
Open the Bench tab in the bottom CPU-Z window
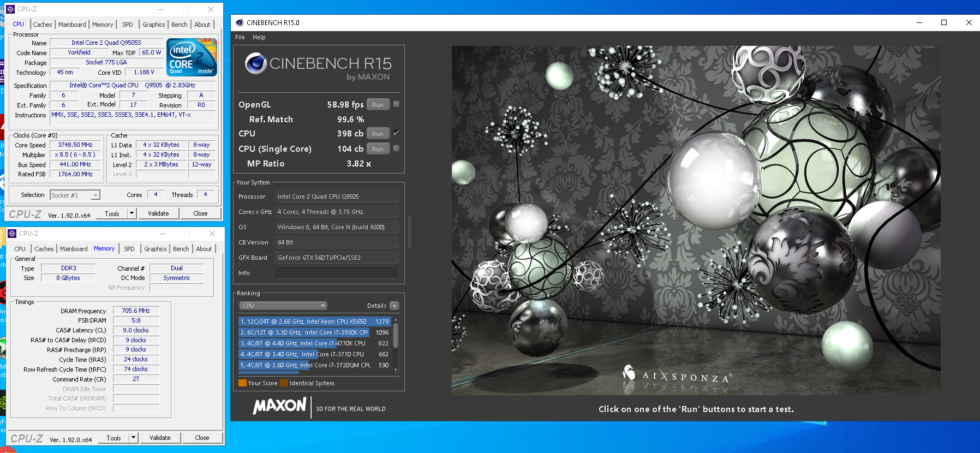click(181, 249)
